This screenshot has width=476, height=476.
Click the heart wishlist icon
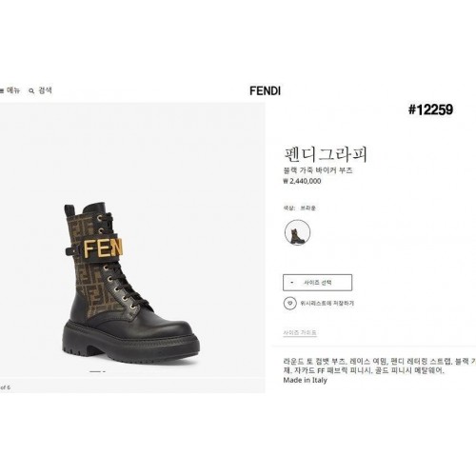(x=289, y=303)
